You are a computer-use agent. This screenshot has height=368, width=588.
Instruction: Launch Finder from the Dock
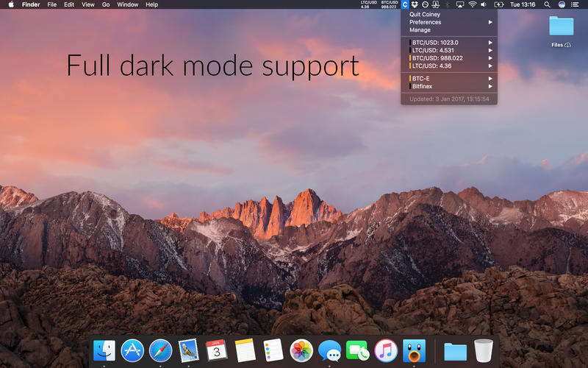coord(104,350)
